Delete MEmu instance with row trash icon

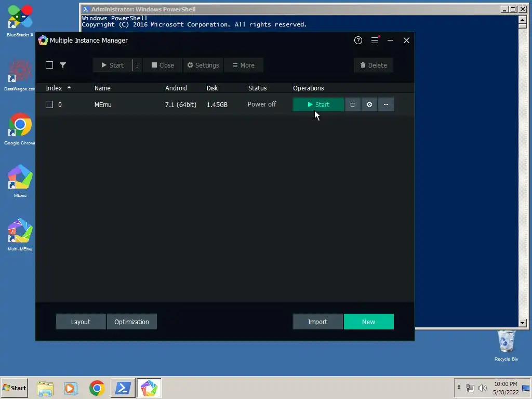[353, 104]
